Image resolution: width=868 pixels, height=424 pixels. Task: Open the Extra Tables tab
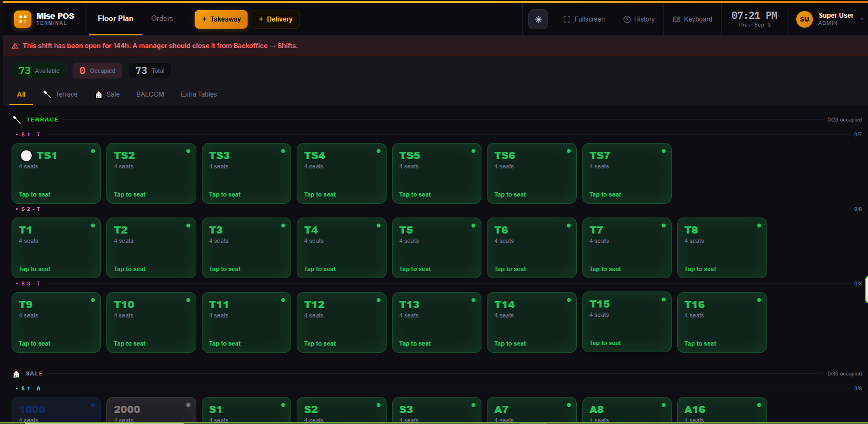tap(199, 94)
